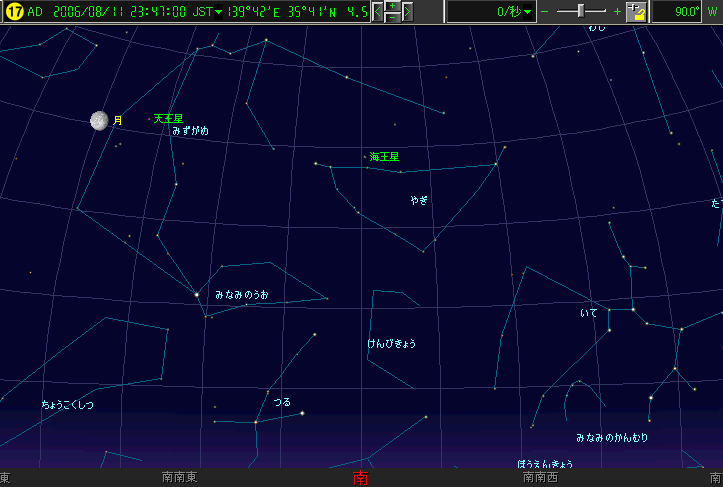The image size is (723, 487).
Task: Click the zoom slider handle
Action: coord(580,12)
